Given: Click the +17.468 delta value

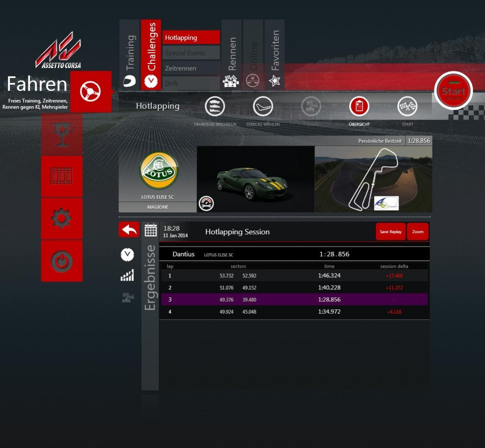Looking at the screenshot, I should click(x=394, y=276).
